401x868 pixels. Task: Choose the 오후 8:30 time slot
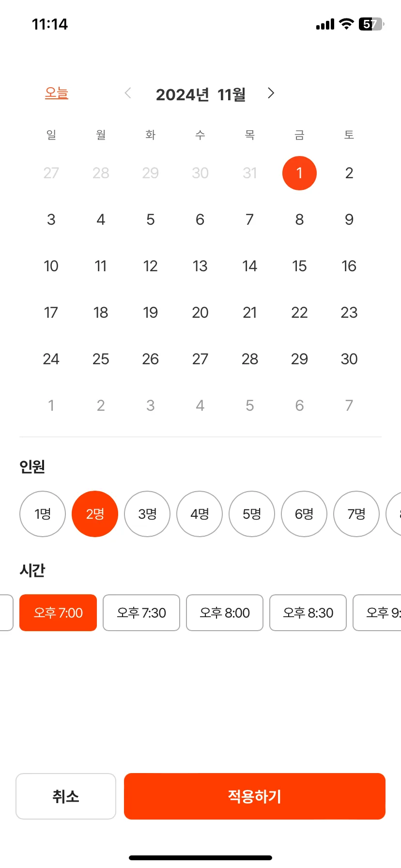308,613
